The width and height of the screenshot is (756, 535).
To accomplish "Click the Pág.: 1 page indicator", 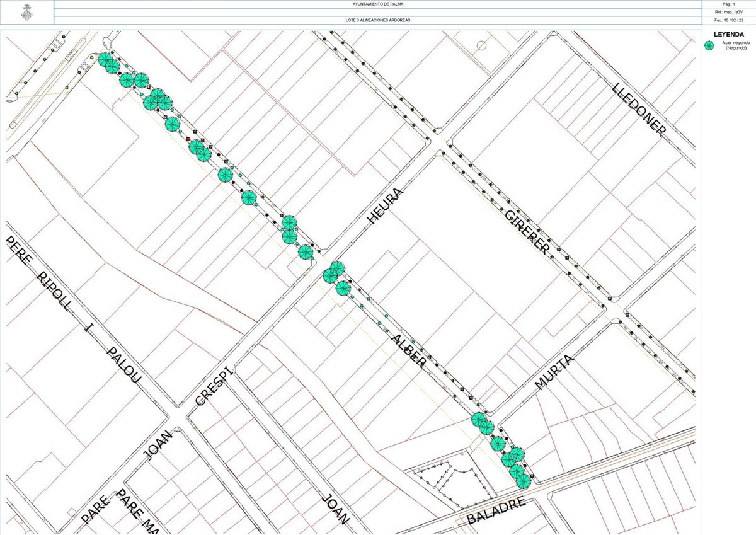I will (x=730, y=4).
